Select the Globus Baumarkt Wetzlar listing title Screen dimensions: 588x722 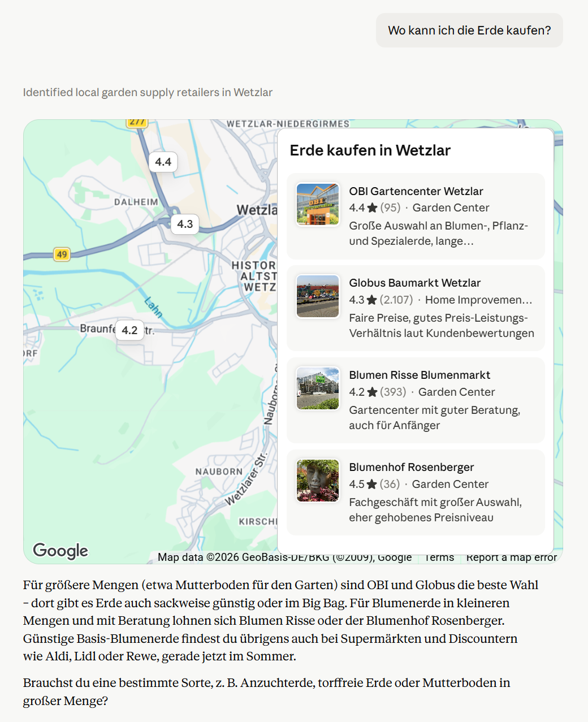[415, 283]
